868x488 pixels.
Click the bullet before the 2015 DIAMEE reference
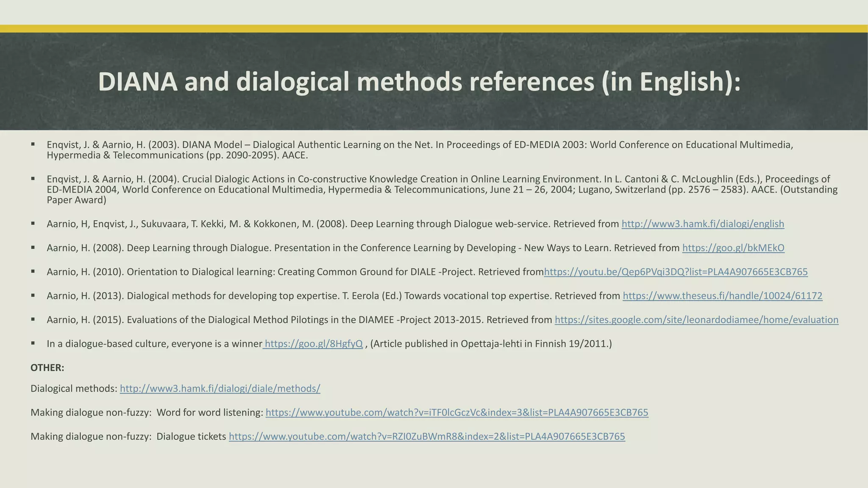pyautogui.click(x=33, y=319)
